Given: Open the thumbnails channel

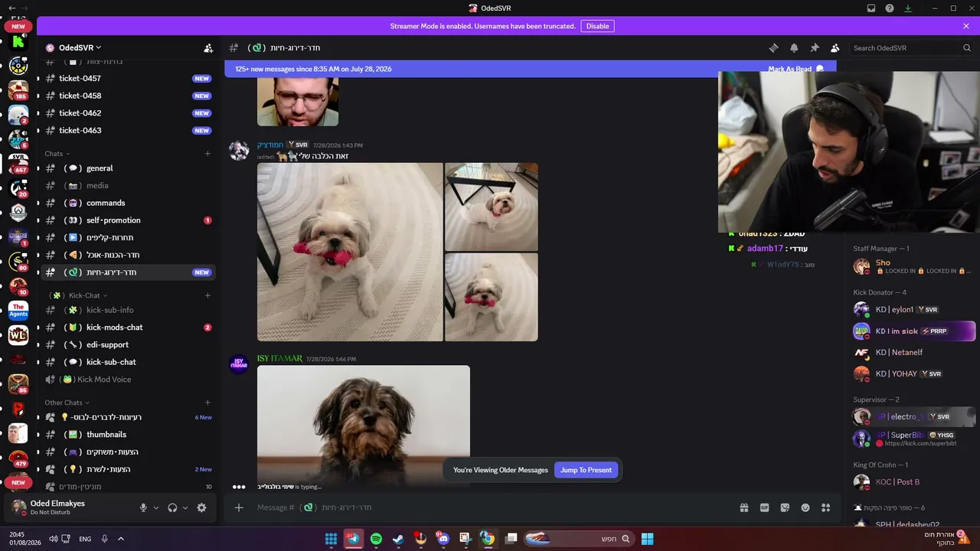Looking at the screenshot, I should [x=128, y=435].
